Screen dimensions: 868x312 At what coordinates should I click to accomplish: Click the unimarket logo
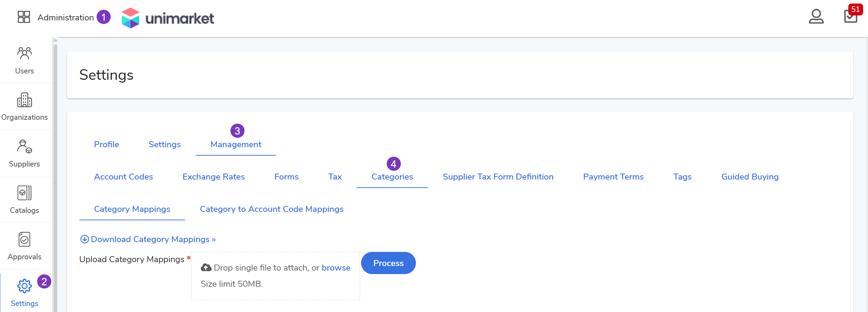(x=168, y=18)
